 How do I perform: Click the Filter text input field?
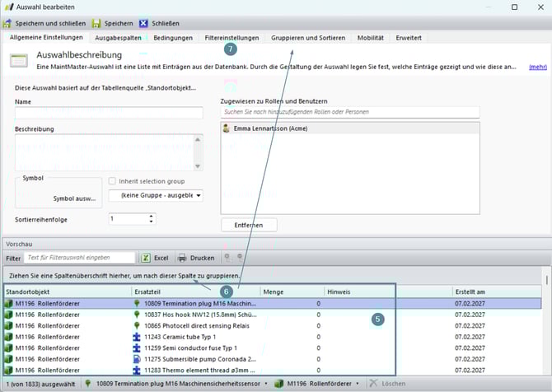click(x=79, y=258)
